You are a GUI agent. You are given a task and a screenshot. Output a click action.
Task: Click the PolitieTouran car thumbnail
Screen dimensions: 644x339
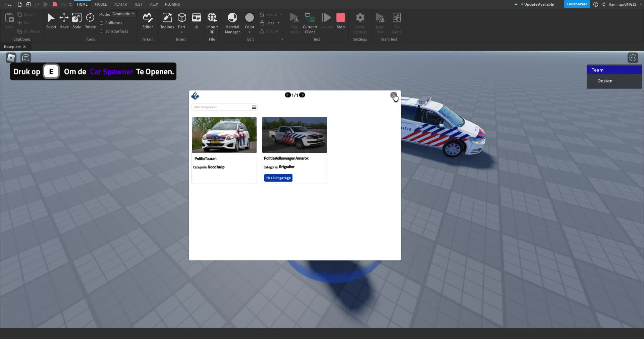[x=224, y=135]
